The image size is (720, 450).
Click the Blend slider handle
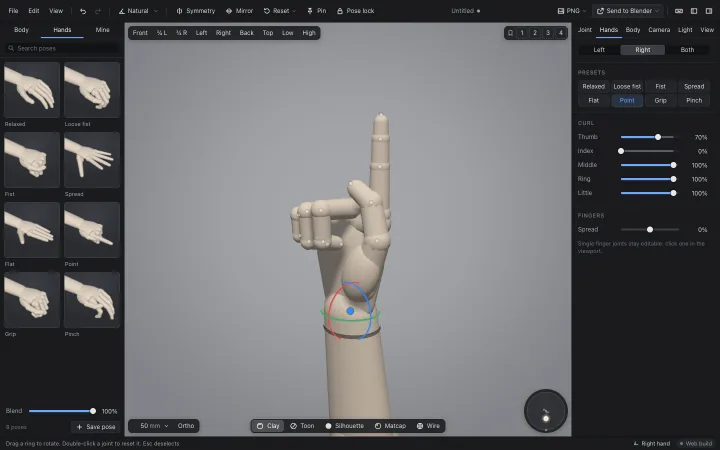click(93, 411)
